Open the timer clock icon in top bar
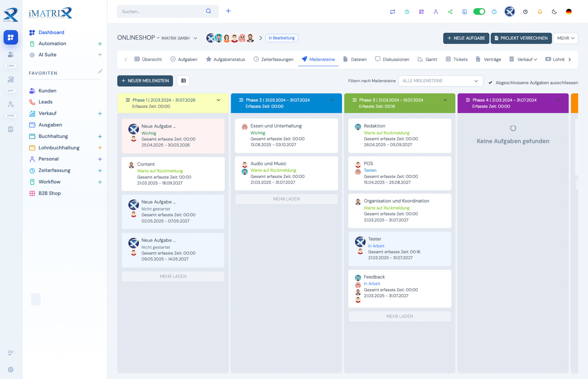588x379 pixels. coord(407,12)
